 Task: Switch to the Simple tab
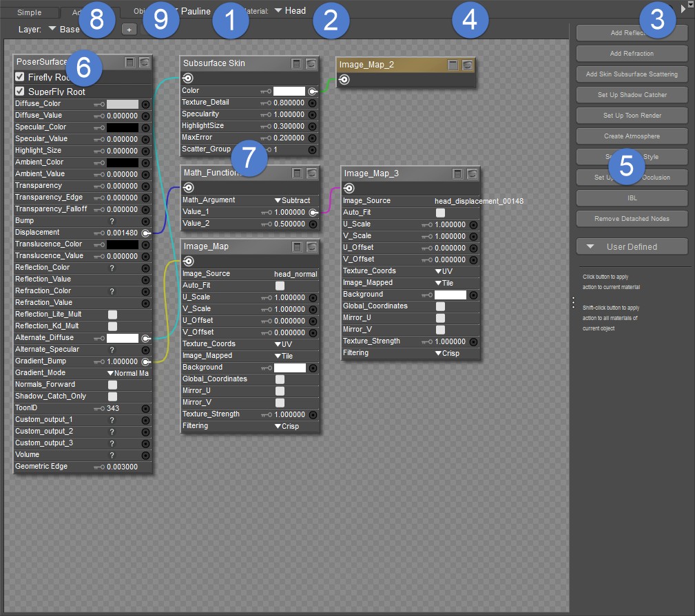pyautogui.click(x=29, y=12)
